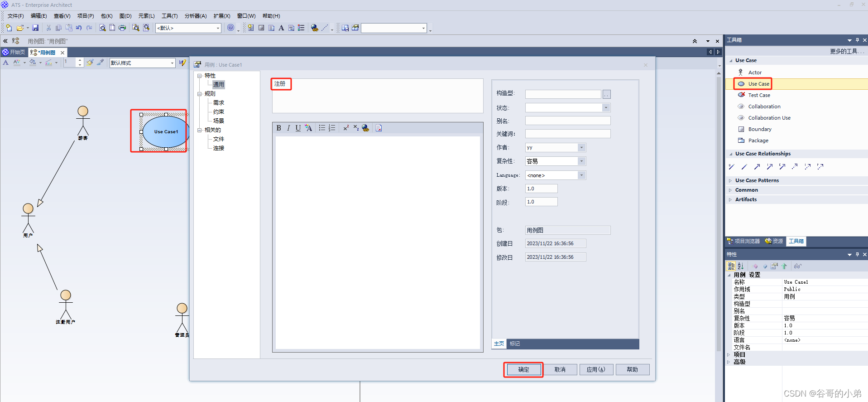Click the 构造型 browse ellipsis button
Image resolution: width=868 pixels, height=402 pixels.
[607, 94]
